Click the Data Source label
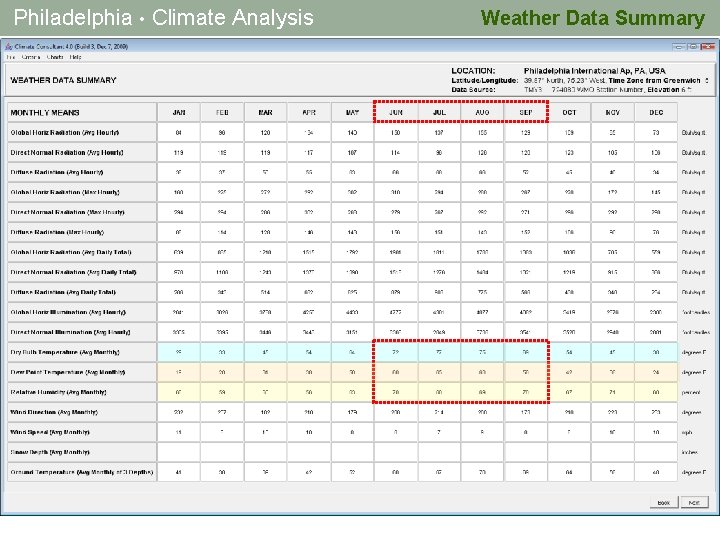This screenshot has width=720, height=540. pos(473,90)
